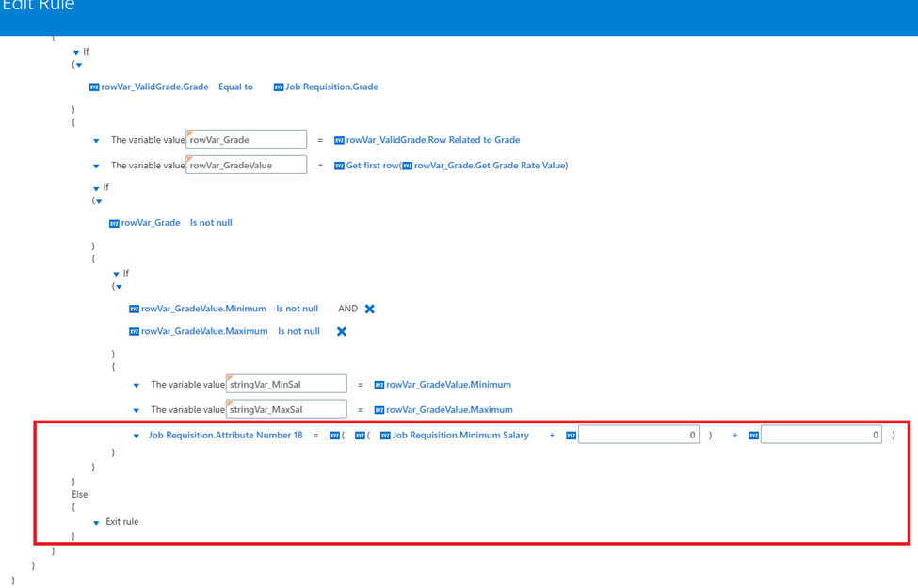Expand the arrow on the stringVar_MinSal assignment row
The width and height of the screenshot is (918, 588).
(x=137, y=384)
